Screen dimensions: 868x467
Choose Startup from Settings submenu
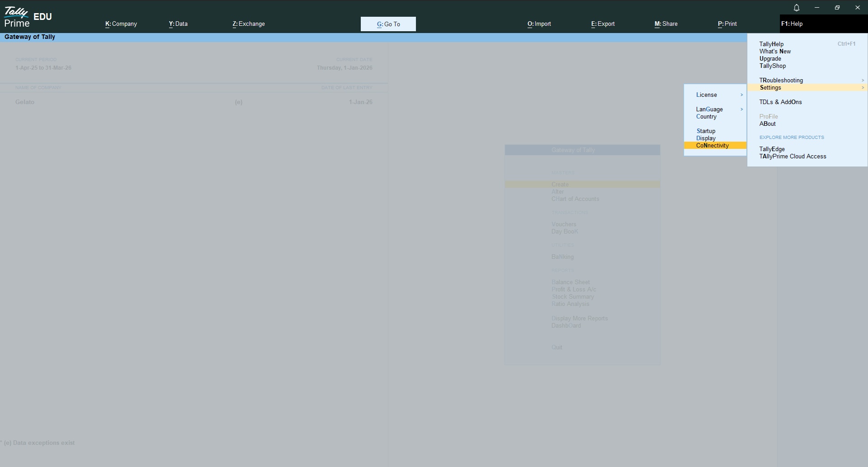pos(706,131)
